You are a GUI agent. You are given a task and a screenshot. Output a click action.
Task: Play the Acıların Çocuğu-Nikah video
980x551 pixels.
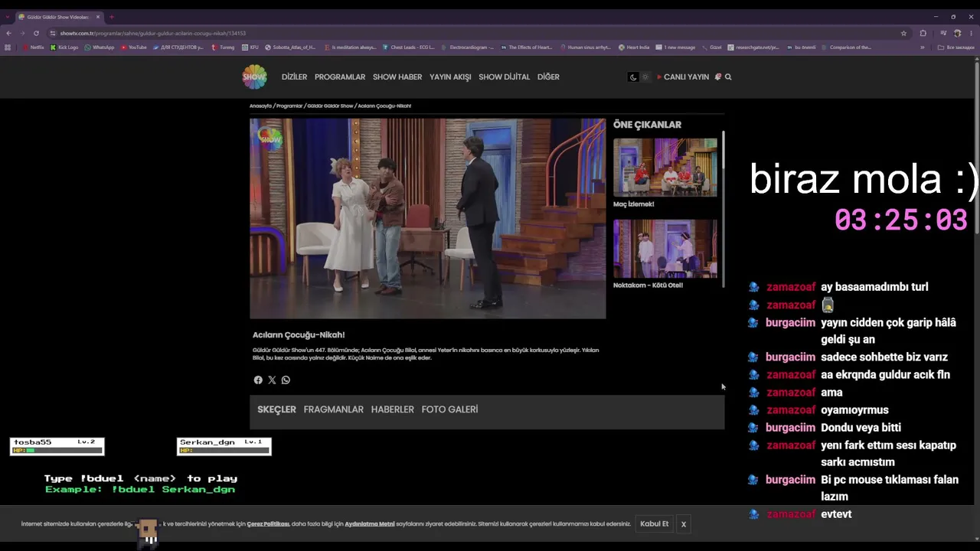tap(427, 218)
